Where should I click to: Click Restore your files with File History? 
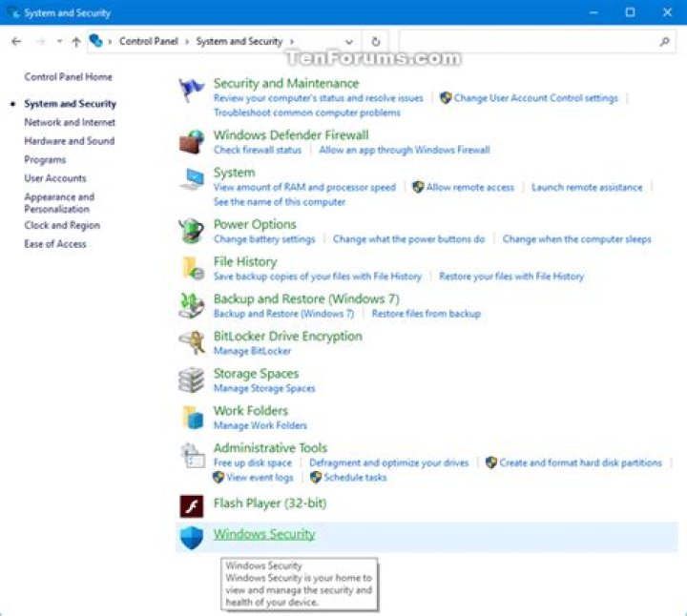point(511,277)
